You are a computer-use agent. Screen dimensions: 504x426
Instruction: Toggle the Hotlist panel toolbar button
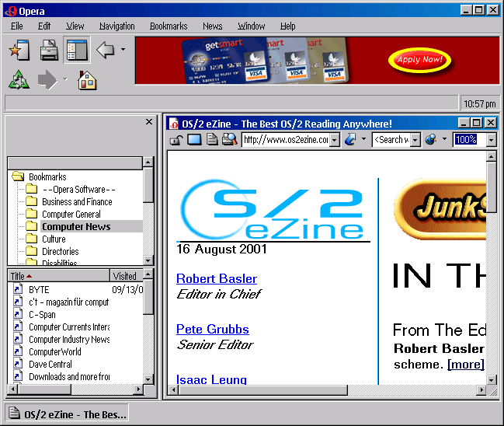click(x=77, y=50)
